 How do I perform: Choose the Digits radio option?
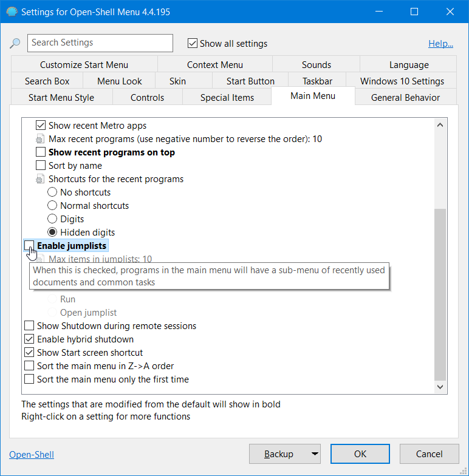click(52, 219)
